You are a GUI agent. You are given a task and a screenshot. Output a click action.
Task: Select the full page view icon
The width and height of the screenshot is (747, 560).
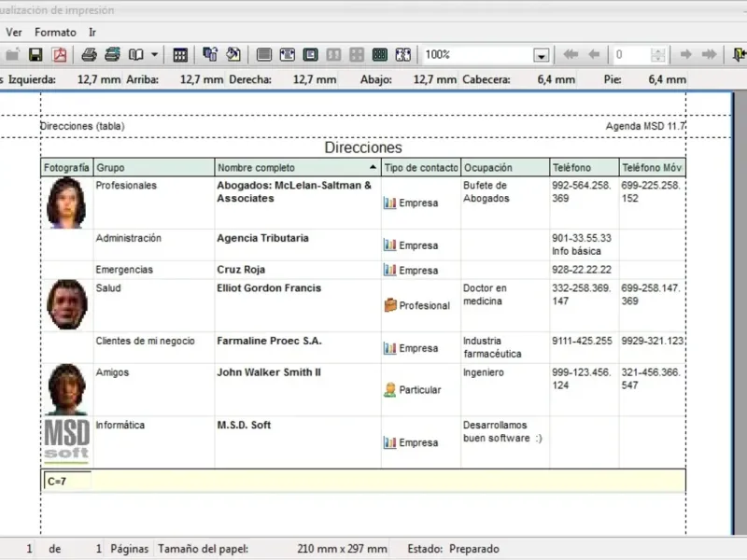[263, 55]
